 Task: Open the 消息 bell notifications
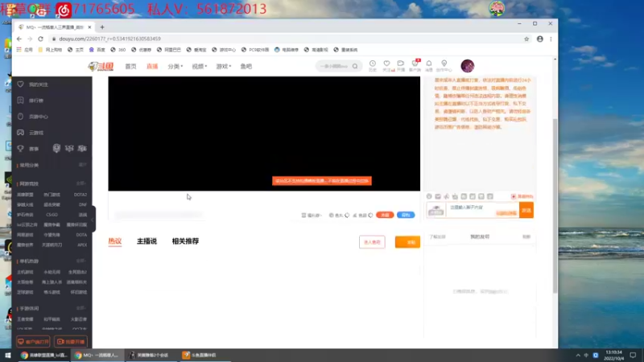[429, 65]
